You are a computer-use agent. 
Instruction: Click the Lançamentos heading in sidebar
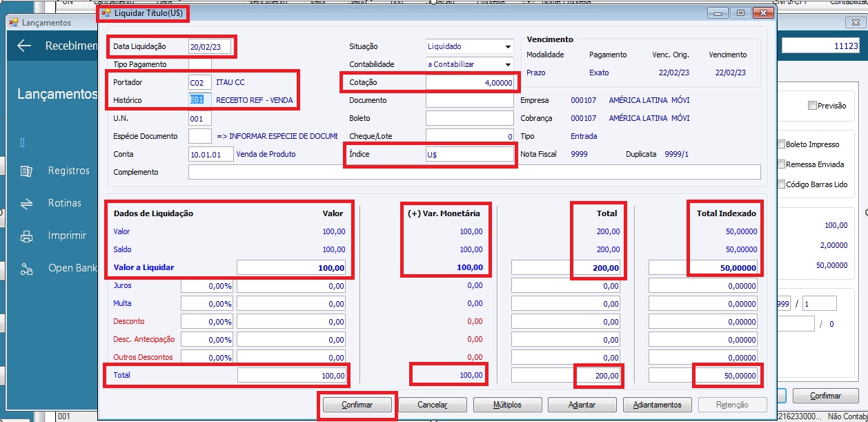point(57,94)
